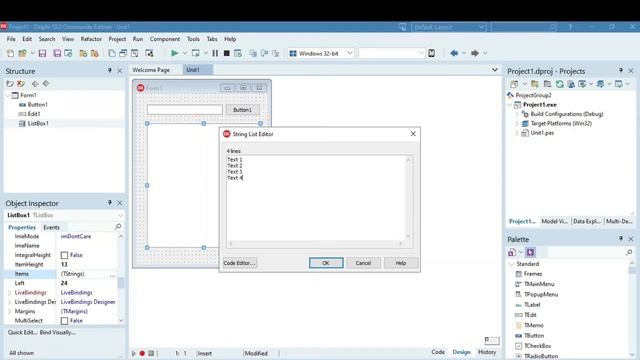Click the search icon in Object Inspector
The width and height of the screenshot is (640, 360).
coord(118,227)
